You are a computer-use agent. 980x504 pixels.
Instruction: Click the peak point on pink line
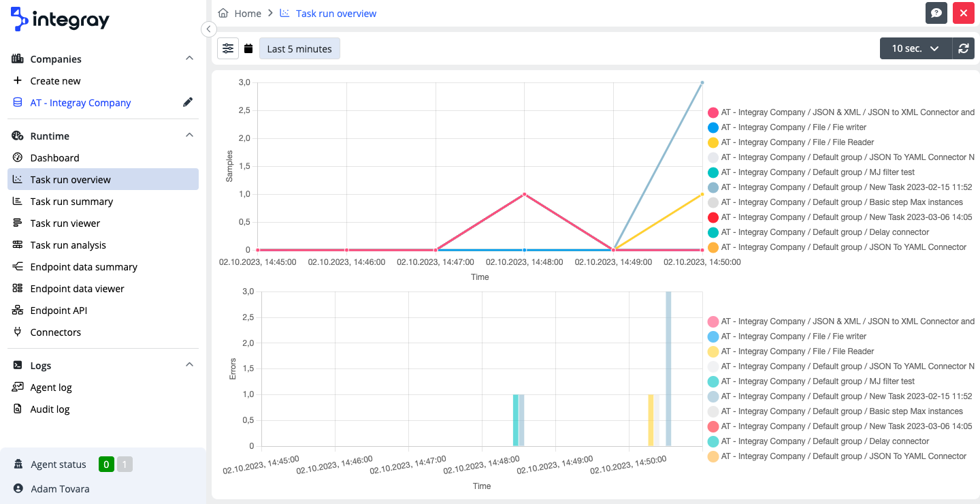524,194
